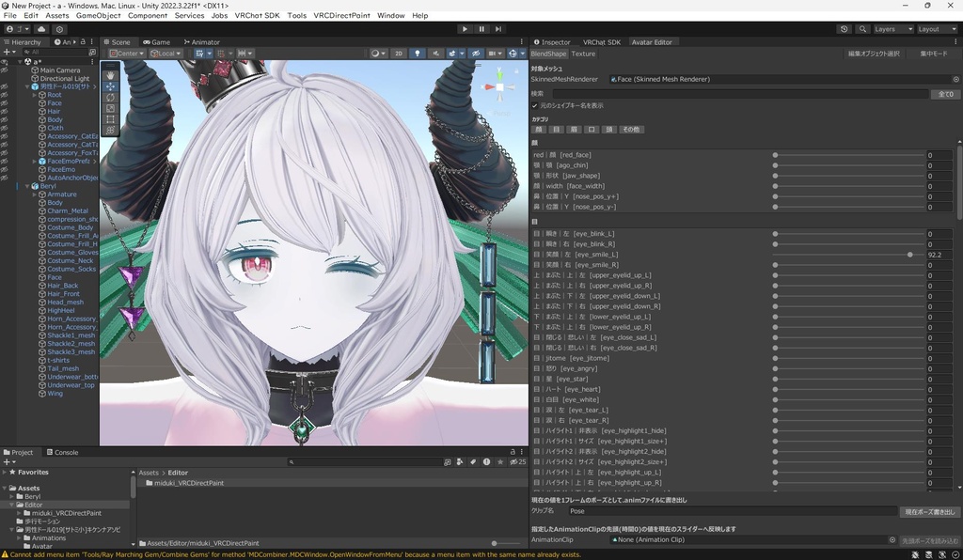Open the scene Gizmos dropdown arrow

pyautogui.click(x=523, y=54)
